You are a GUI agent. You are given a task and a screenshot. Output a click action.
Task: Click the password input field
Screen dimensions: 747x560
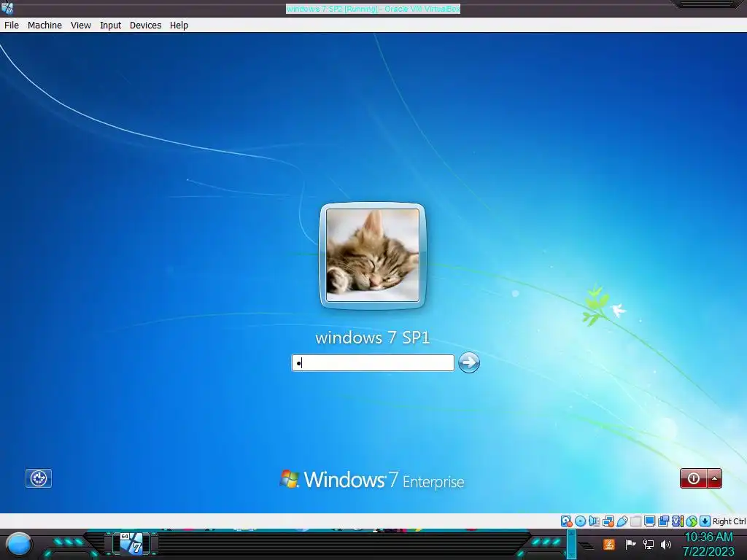[x=373, y=363]
